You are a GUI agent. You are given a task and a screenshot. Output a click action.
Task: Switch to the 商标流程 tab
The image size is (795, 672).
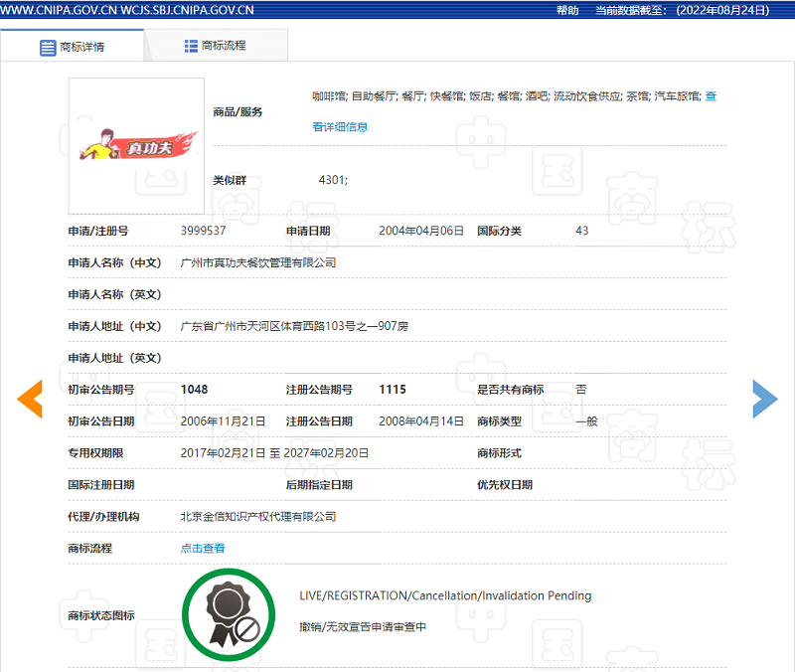[224, 46]
